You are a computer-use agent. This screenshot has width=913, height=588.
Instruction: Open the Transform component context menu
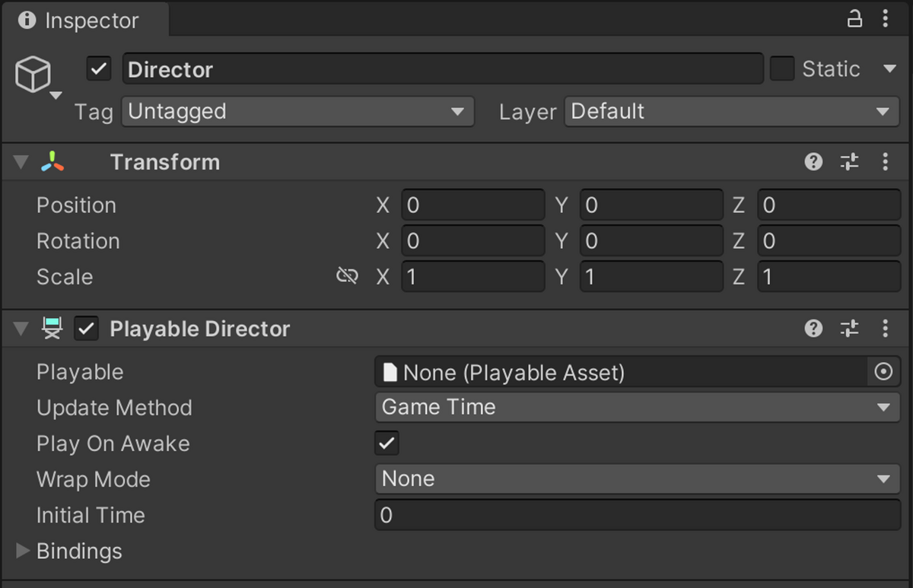pyautogui.click(x=885, y=161)
